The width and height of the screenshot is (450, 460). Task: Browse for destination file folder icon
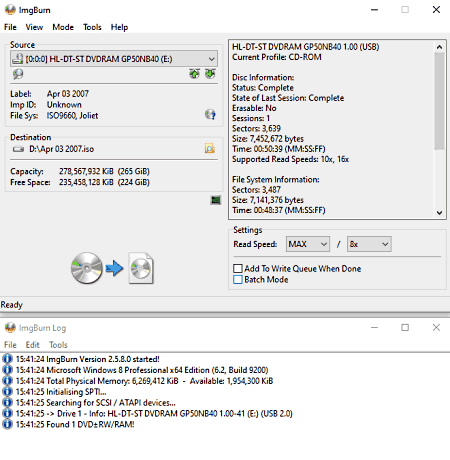coord(210,148)
